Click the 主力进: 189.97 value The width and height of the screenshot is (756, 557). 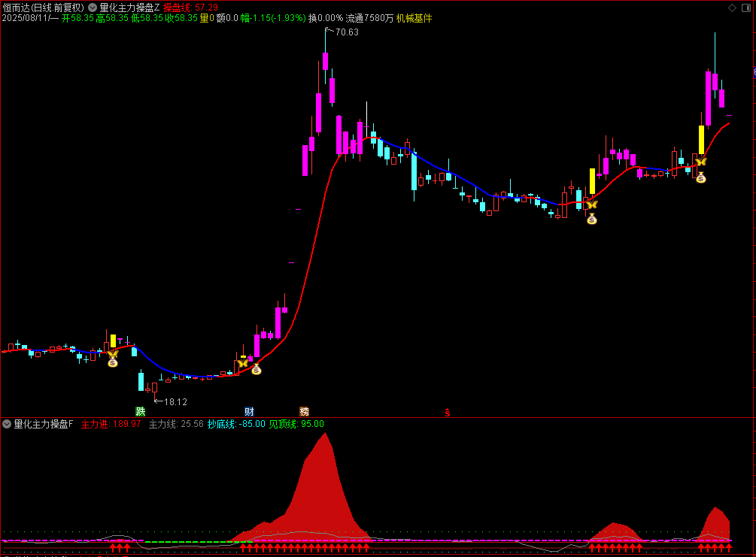(x=111, y=424)
